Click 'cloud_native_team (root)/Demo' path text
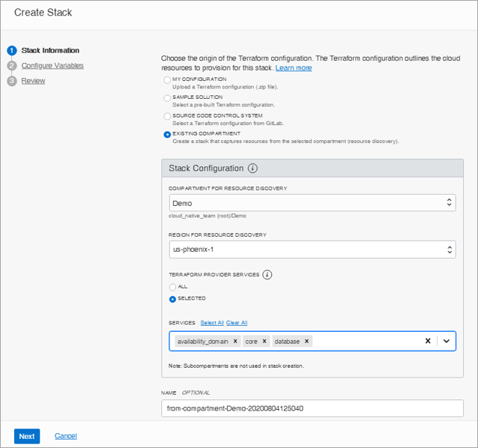The height and width of the screenshot is (448, 478). pos(208,216)
